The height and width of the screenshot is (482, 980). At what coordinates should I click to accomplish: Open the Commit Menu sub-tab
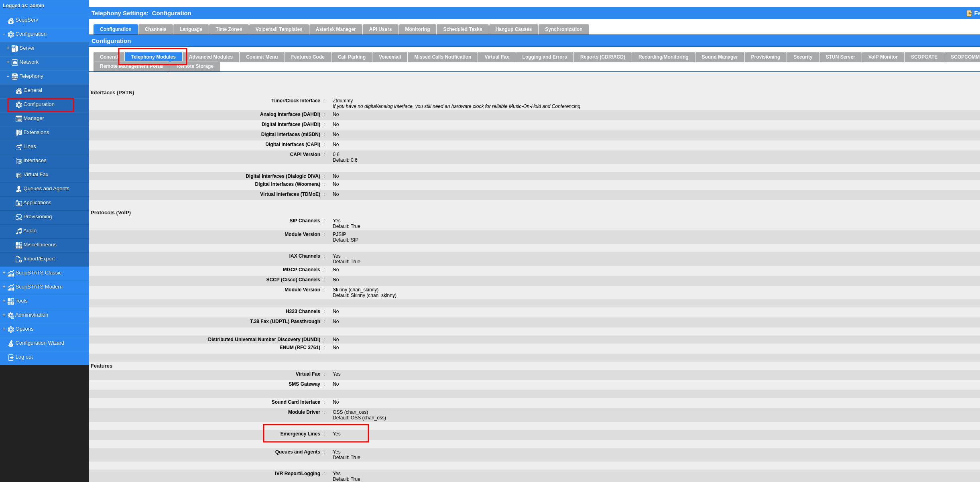[x=262, y=57]
